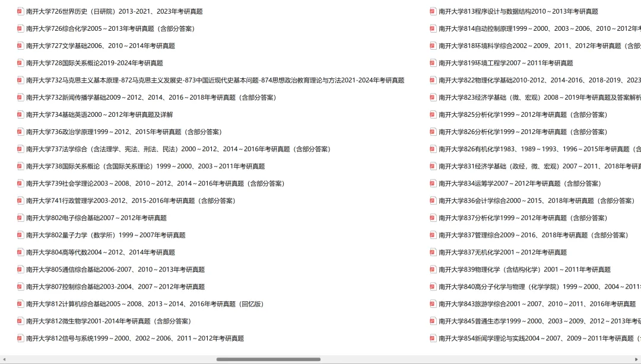The image size is (641, 364).
Task: Click PDF icon of 南开大学826分析化学 file
Action: pyautogui.click(x=433, y=132)
